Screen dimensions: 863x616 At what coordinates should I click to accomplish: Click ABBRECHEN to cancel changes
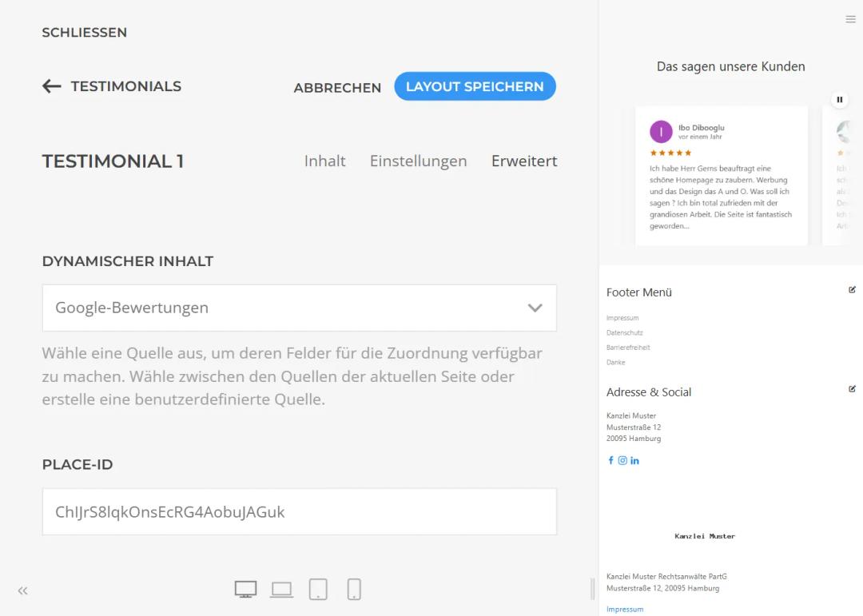337,88
